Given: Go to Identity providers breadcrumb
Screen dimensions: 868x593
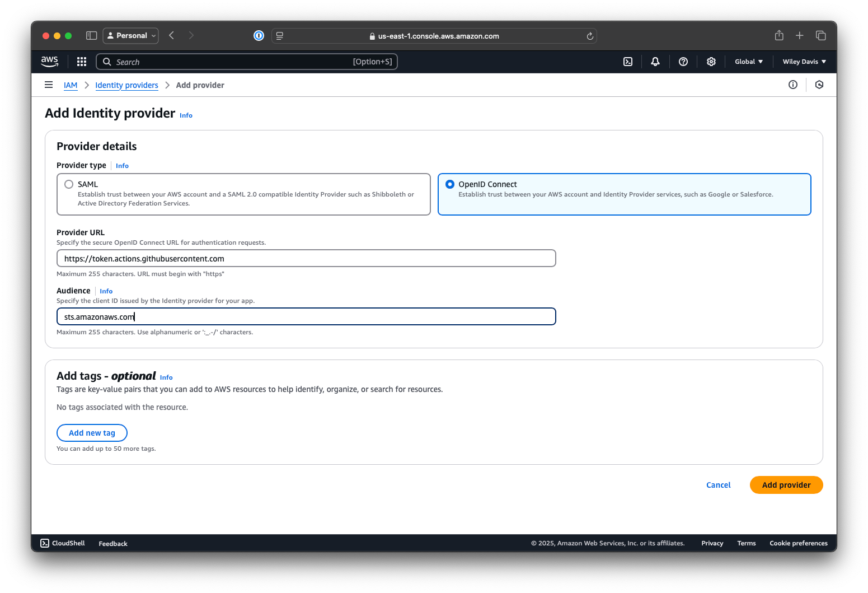Looking at the screenshot, I should 126,85.
